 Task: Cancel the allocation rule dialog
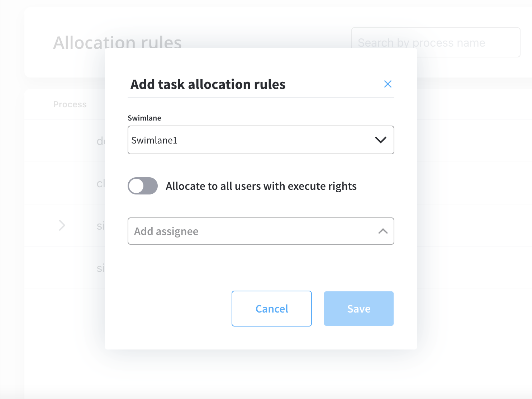[x=272, y=309]
